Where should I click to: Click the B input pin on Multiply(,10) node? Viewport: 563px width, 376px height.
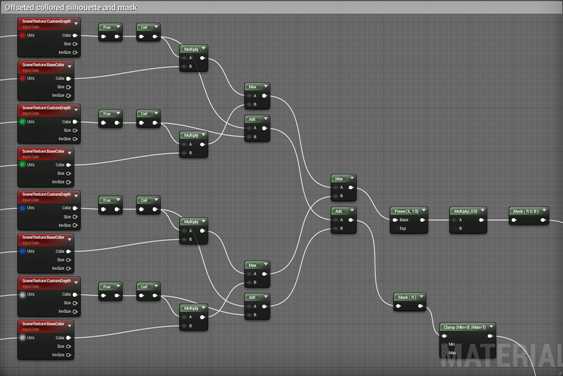tap(455, 228)
